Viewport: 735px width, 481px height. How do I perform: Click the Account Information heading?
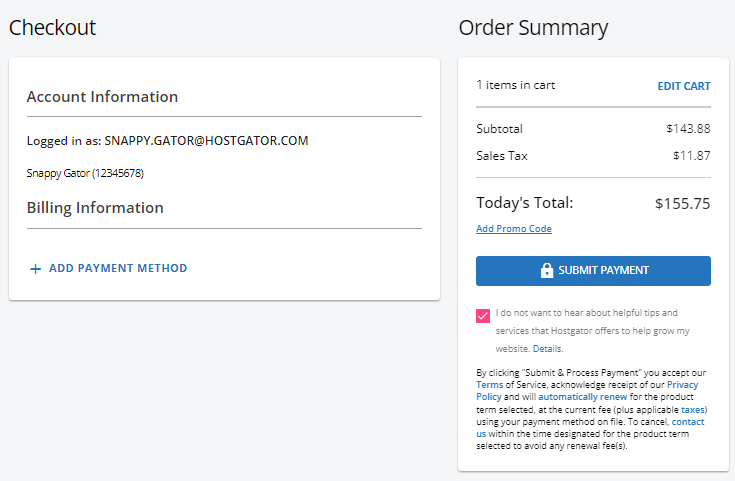click(x=102, y=97)
